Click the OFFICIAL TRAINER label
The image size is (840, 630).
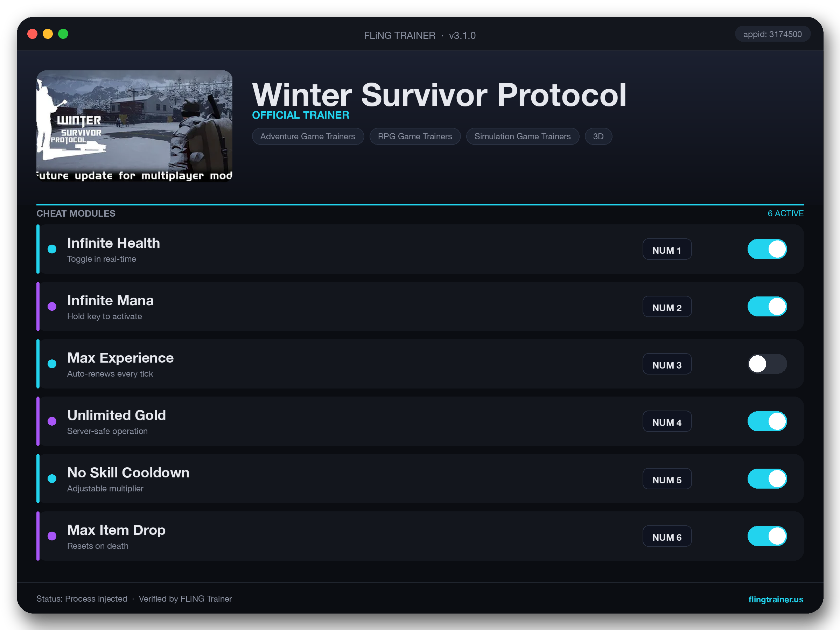pyautogui.click(x=300, y=115)
